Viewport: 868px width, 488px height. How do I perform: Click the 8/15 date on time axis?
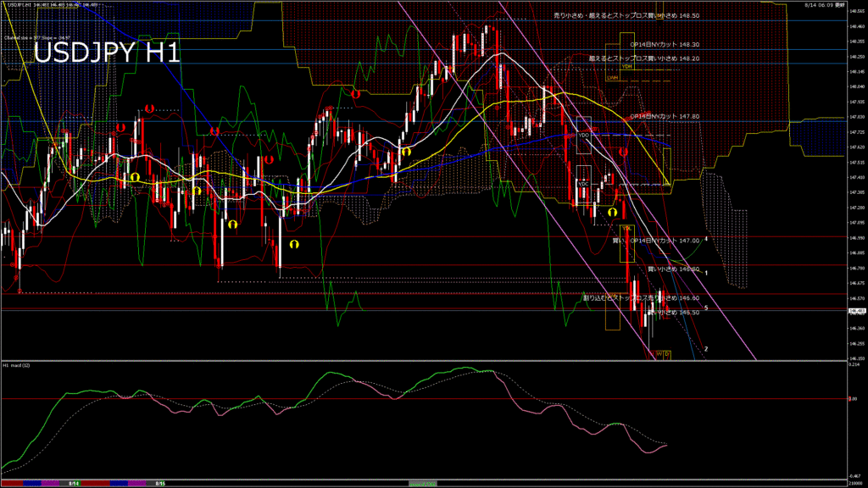pos(159,483)
